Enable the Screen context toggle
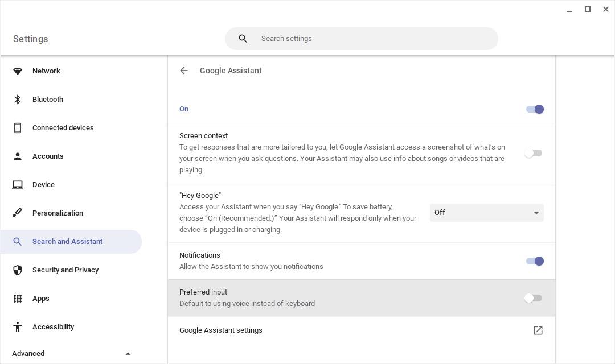The width and height of the screenshot is (615, 364). (x=534, y=153)
